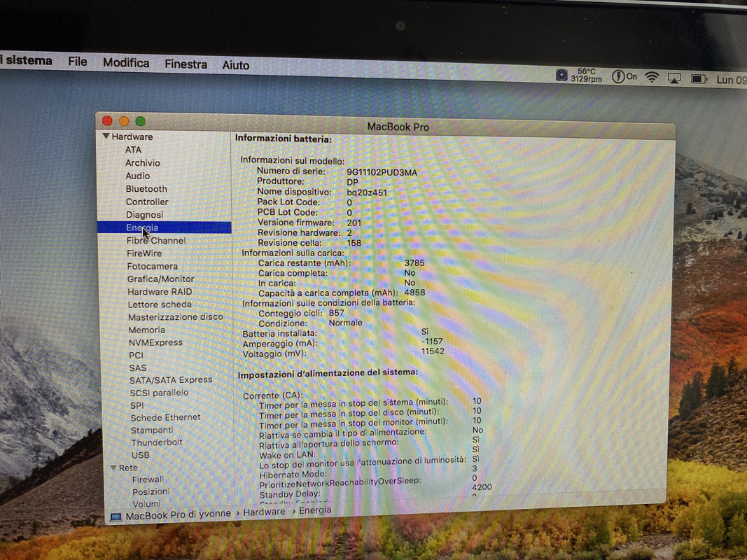Select Grafica/Monitor in the sidebar
The height and width of the screenshot is (560, 747).
160,279
